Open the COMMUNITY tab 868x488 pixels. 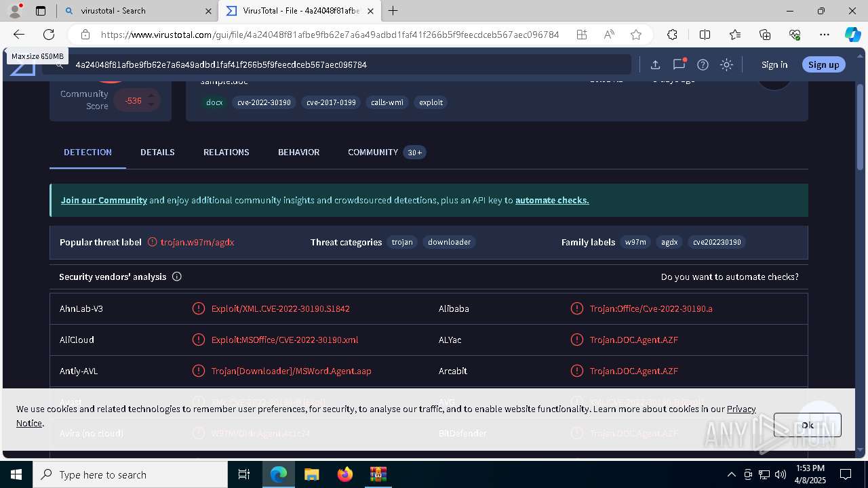click(386, 152)
